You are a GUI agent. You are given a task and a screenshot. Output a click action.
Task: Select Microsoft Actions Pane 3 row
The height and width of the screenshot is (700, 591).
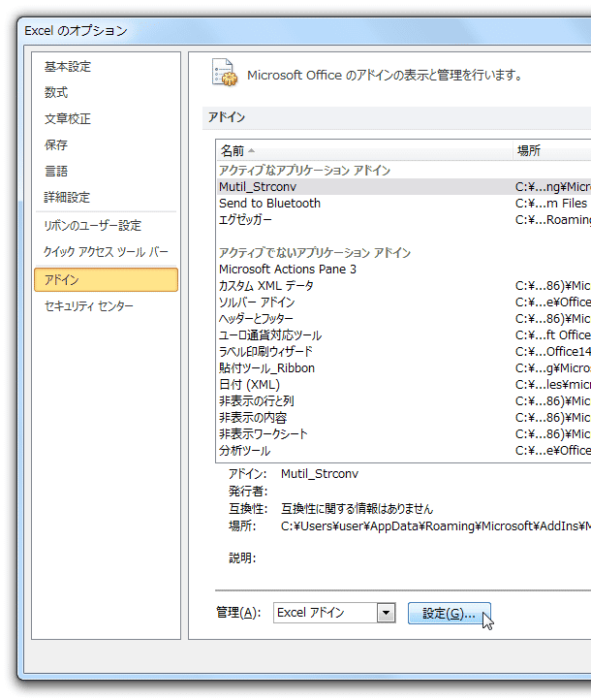(404, 270)
